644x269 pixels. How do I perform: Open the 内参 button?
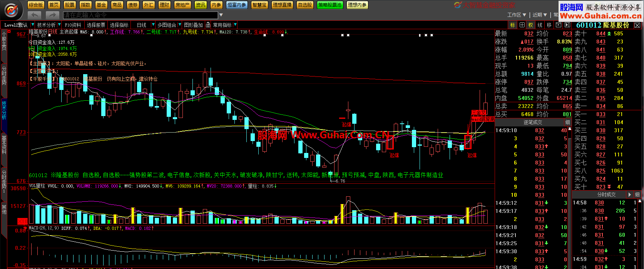(x=217, y=5)
